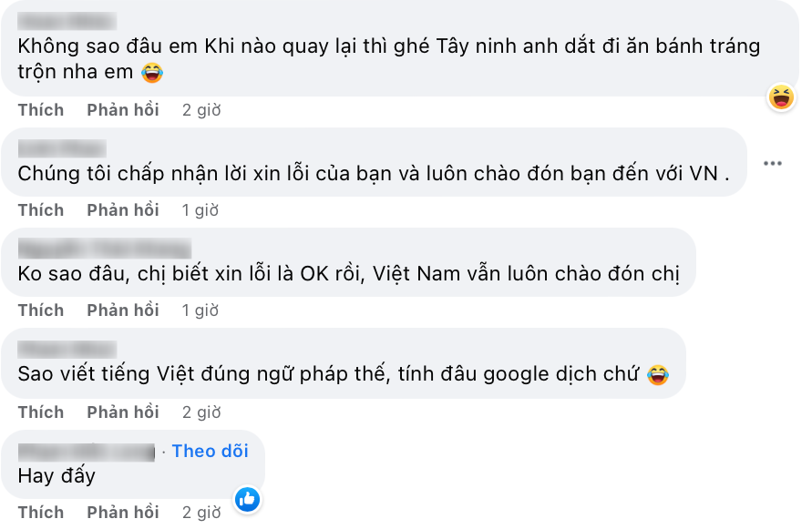Image resolution: width=812 pixels, height=529 pixels.
Task: Click the blue like reaction on the "Hay đấy" comment
Action: click(247, 499)
